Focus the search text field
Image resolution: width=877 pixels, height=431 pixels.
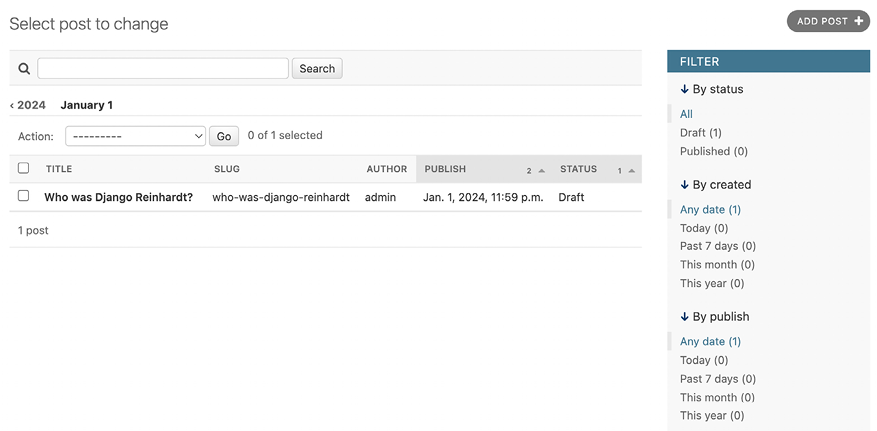pos(163,68)
